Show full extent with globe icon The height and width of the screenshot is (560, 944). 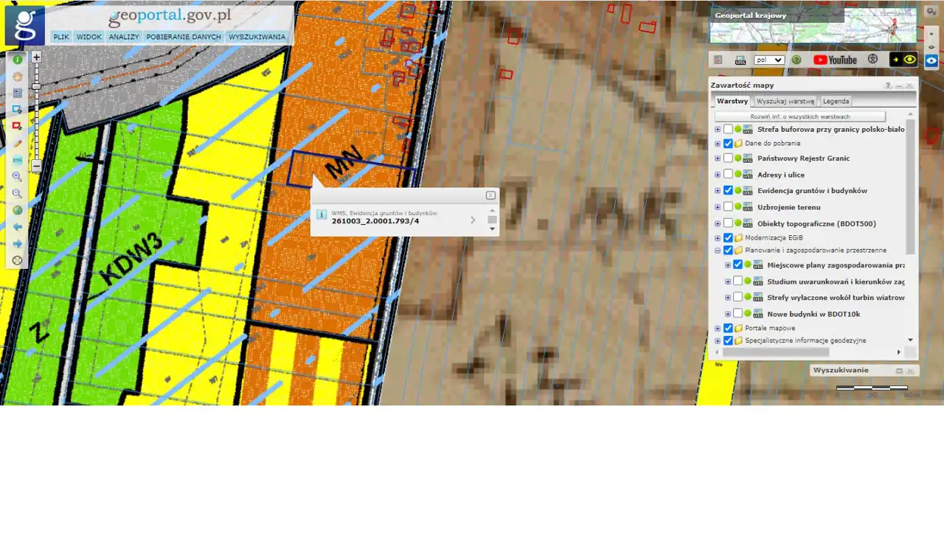point(17,210)
